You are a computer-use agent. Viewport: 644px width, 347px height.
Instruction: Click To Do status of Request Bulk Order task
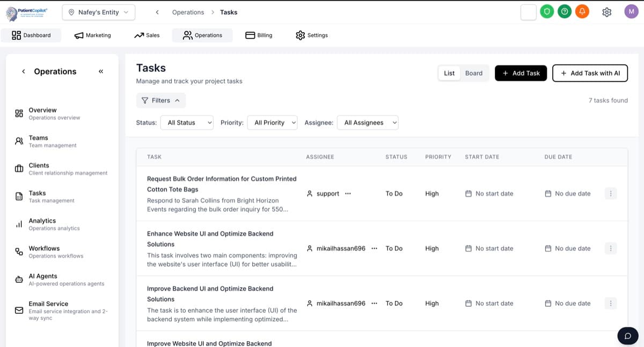[394, 194]
